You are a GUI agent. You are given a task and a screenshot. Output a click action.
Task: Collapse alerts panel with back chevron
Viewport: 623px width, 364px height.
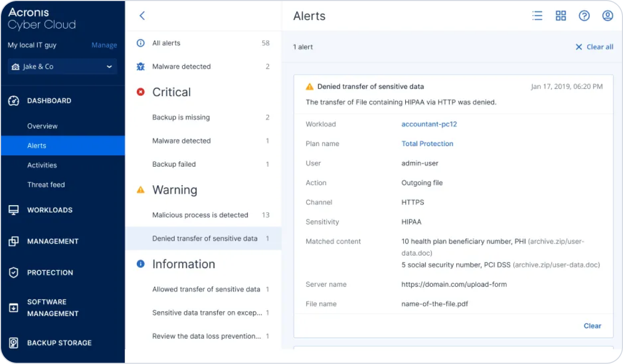pyautogui.click(x=142, y=16)
